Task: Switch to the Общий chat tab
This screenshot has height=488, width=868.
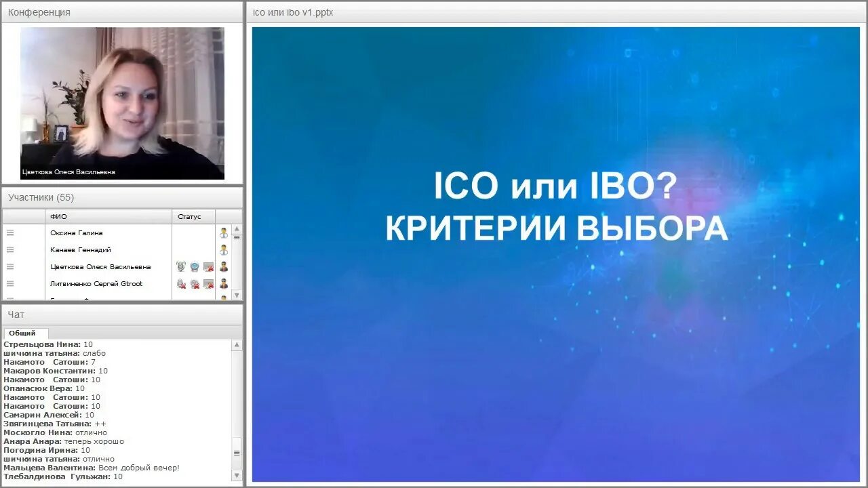Action: pyautogui.click(x=25, y=333)
